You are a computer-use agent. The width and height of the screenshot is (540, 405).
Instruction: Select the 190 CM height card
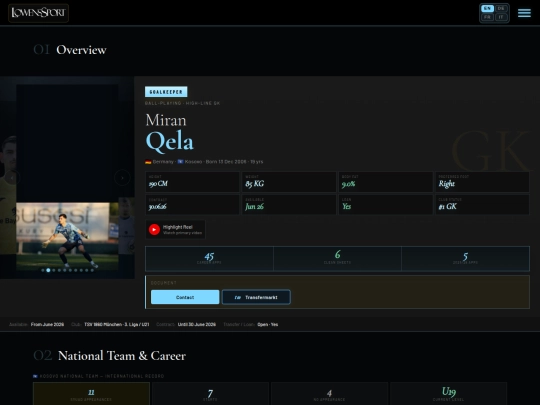tap(192, 181)
